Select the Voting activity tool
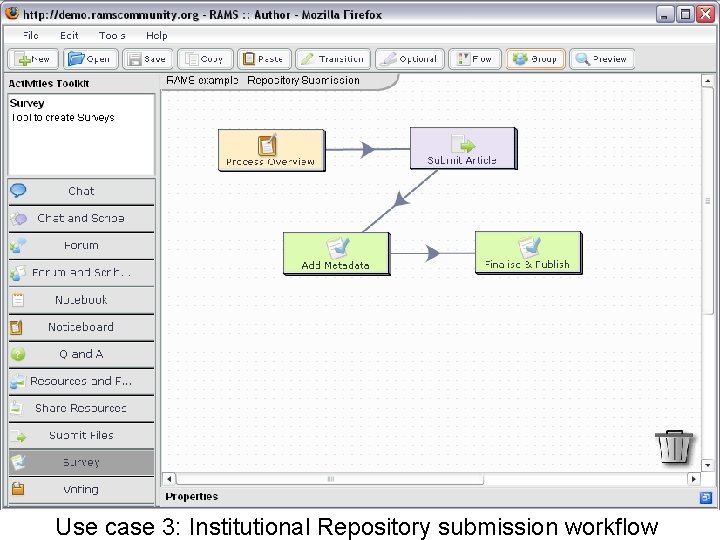 81,489
